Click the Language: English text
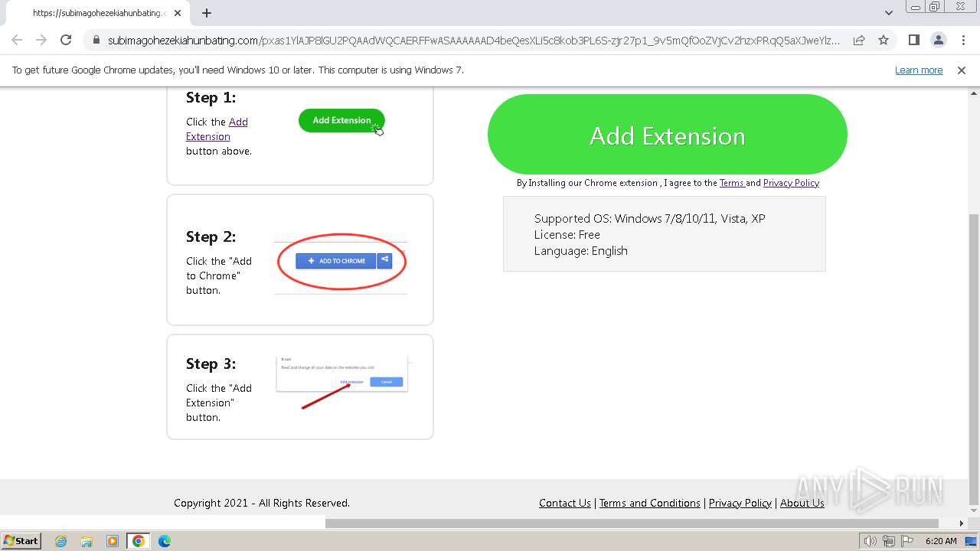This screenshot has height=551, width=980. click(x=581, y=251)
